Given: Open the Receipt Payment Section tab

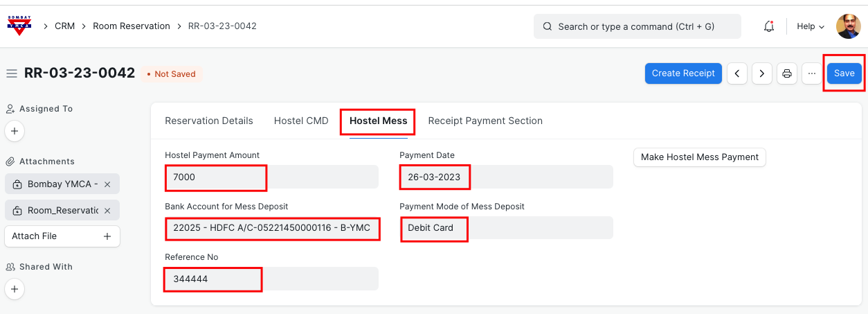Looking at the screenshot, I should [485, 121].
